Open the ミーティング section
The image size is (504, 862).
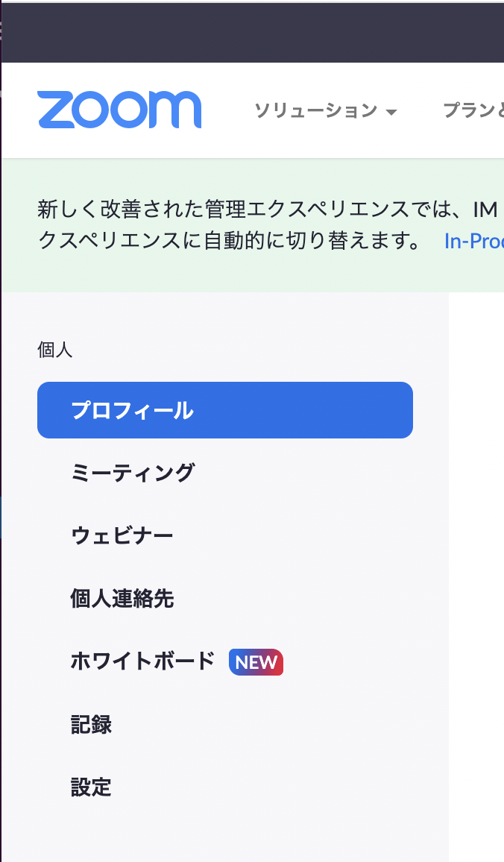pos(132,472)
